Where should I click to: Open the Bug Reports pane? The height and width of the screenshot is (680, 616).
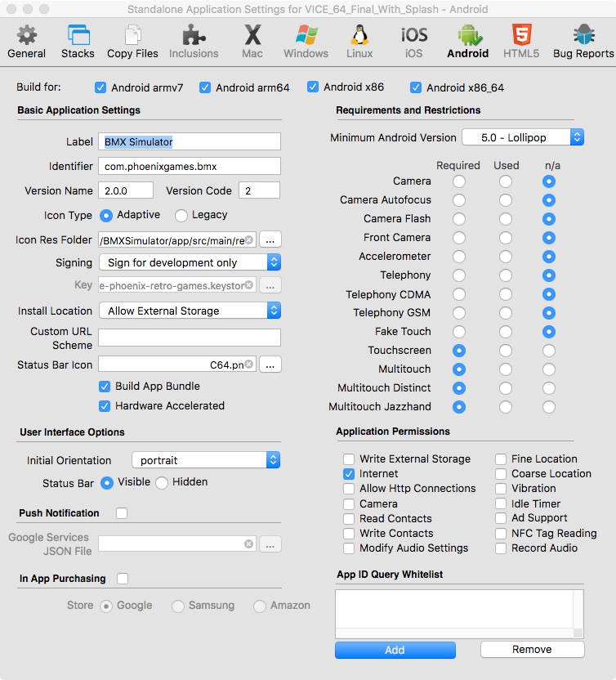pos(583,41)
